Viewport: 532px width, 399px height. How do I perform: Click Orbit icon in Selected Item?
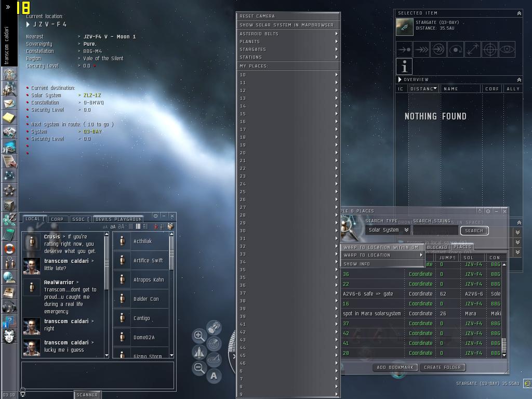(455, 49)
